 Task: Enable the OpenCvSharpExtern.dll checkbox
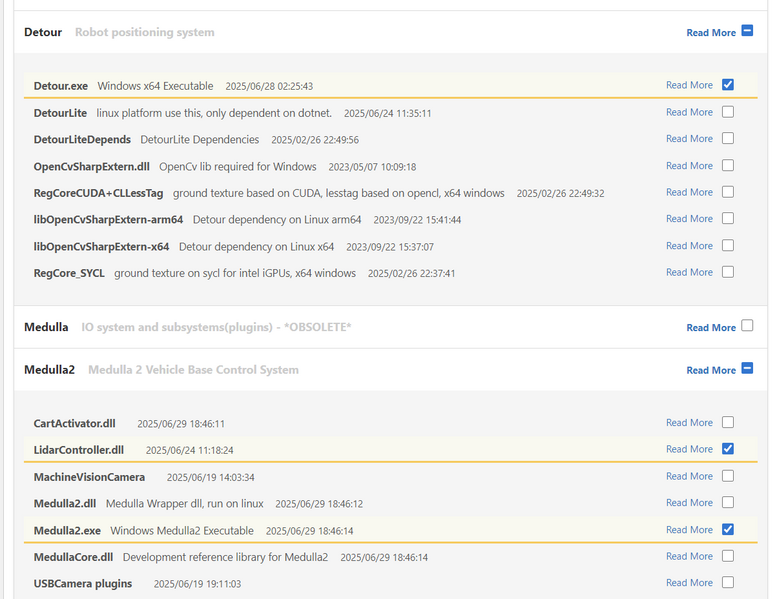point(727,165)
